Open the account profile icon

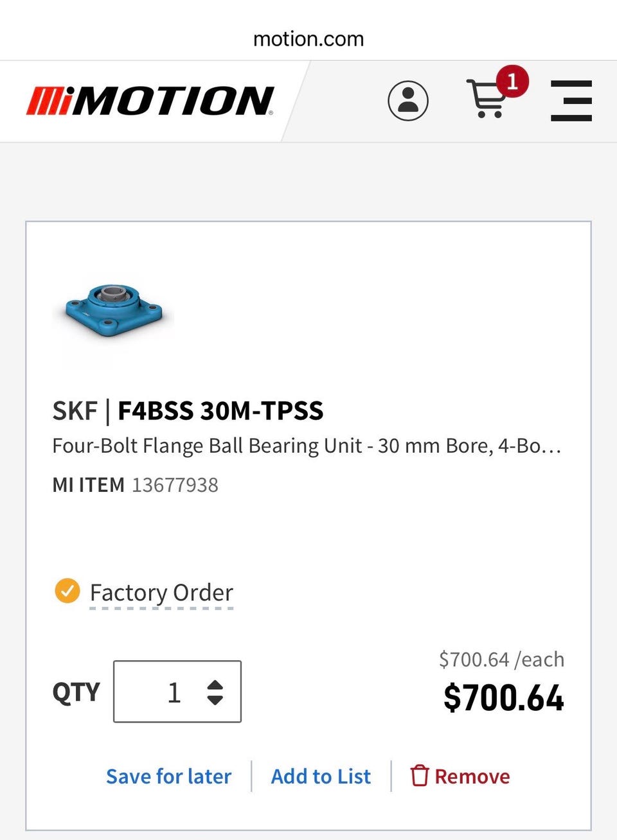[x=408, y=101]
